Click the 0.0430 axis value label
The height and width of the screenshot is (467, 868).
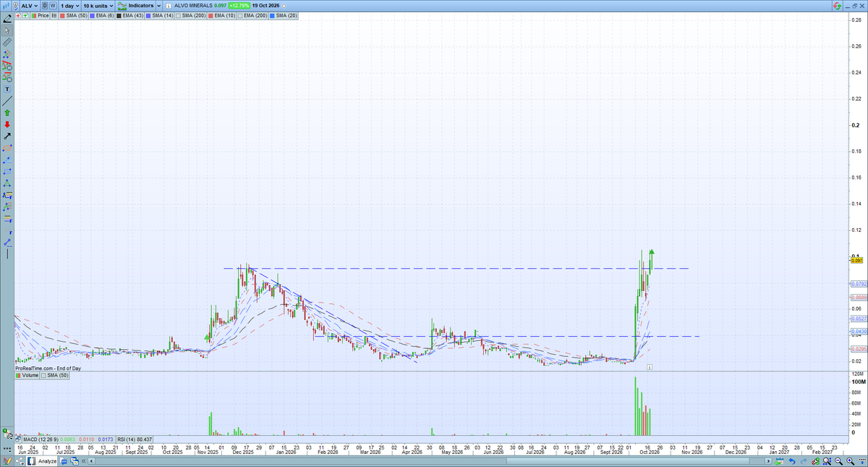(858, 331)
